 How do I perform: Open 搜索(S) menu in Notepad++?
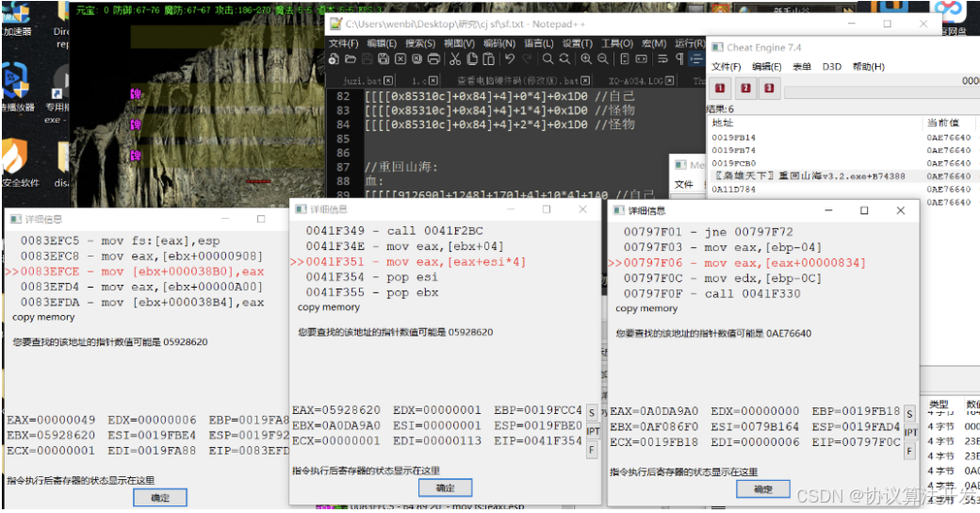click(x=420, y=43)
